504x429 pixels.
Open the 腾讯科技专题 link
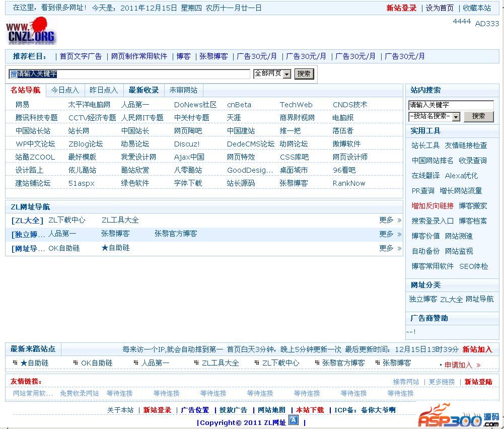tap(36, 118)
